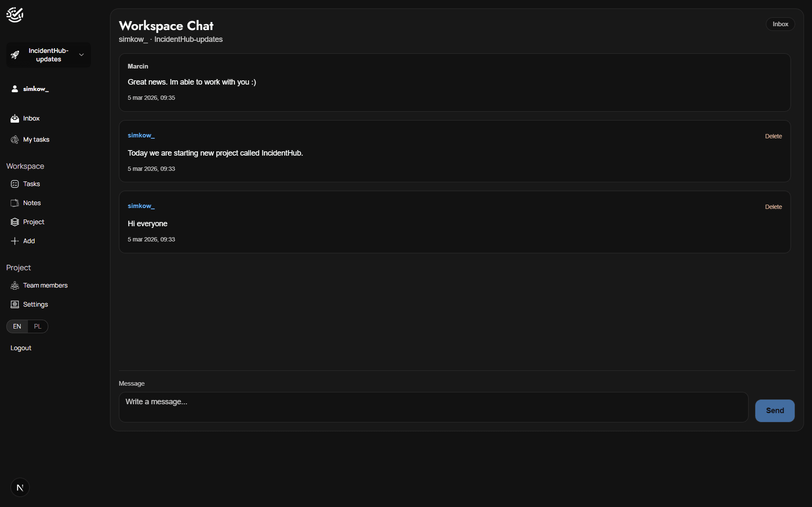Click the Project layers icon
Image resolution: width=812 pixels, height=507 pixels.
pyautogui.click(x=15, y=222)
